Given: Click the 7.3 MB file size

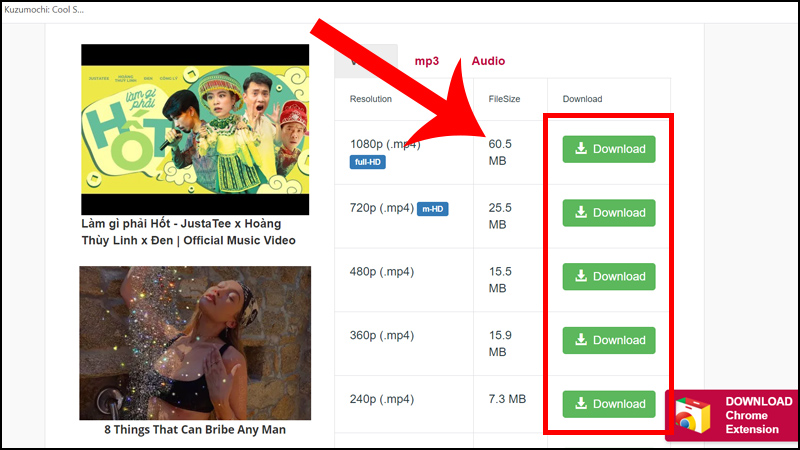Looking at the screenshot, I should pyautogui.click(x=507, y=399).
